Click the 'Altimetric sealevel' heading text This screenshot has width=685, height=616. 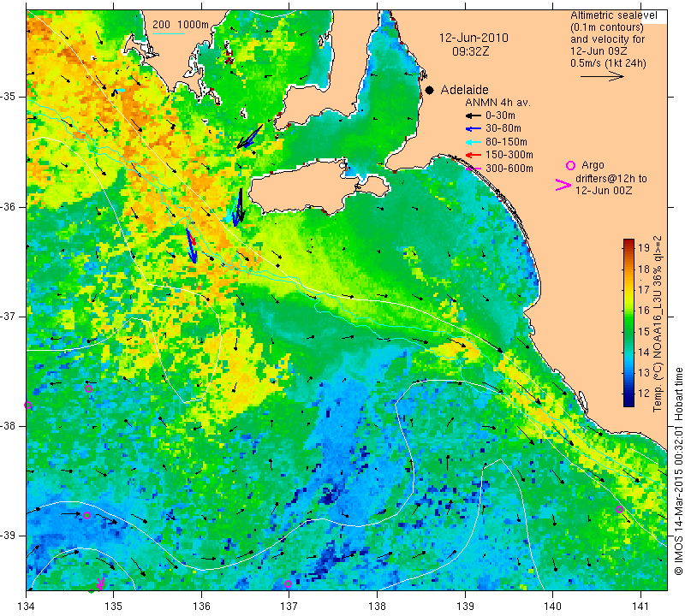coord(613,15)
